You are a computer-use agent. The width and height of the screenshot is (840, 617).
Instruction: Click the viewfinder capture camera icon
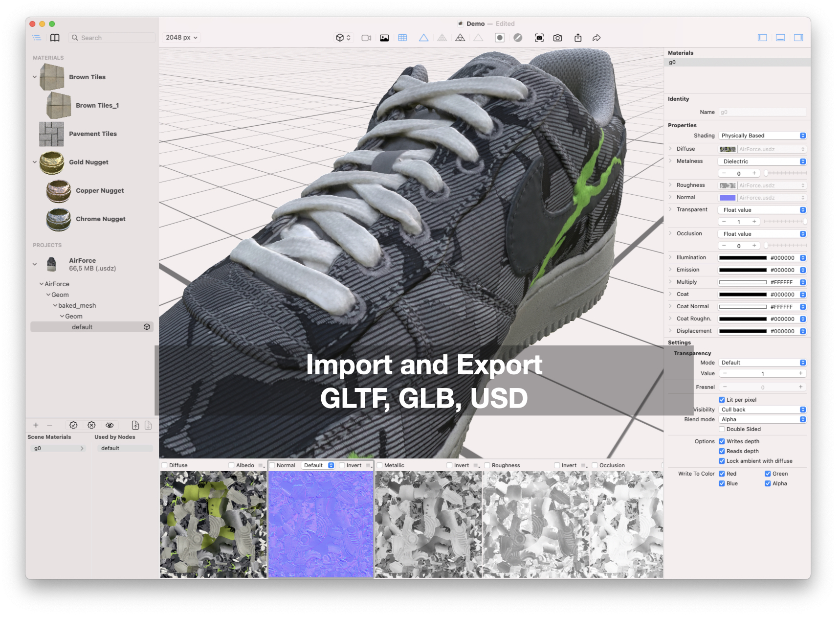coord(539,38)
